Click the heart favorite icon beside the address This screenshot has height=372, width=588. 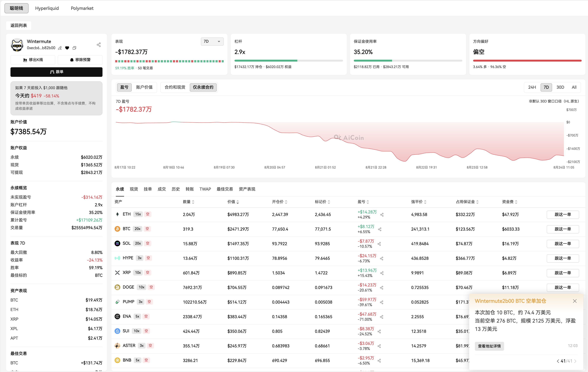coord(67,48)
